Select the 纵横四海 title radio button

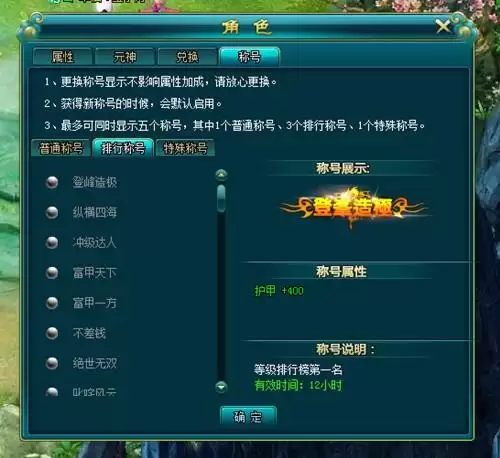(x=52, y=212)
